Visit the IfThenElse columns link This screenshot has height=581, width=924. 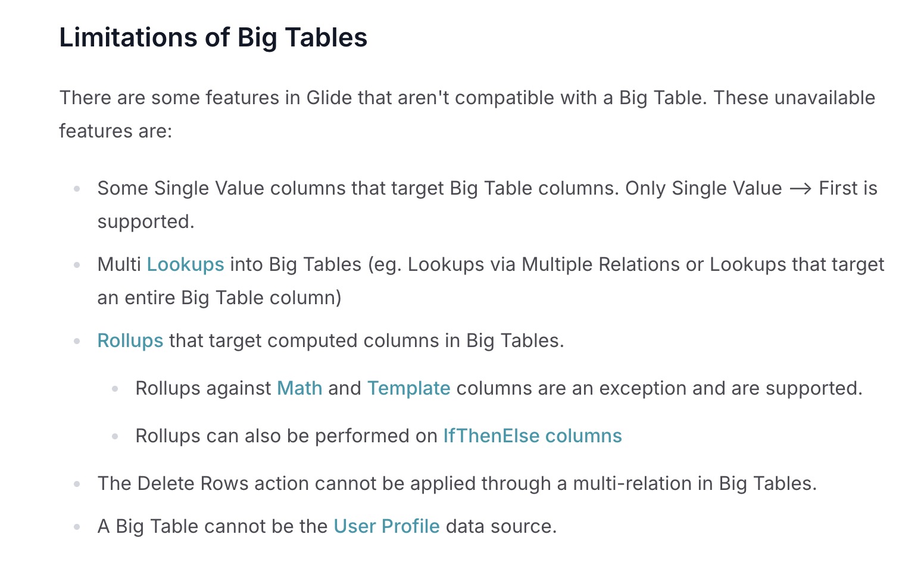pyautogui.click(x=532, y=435)
